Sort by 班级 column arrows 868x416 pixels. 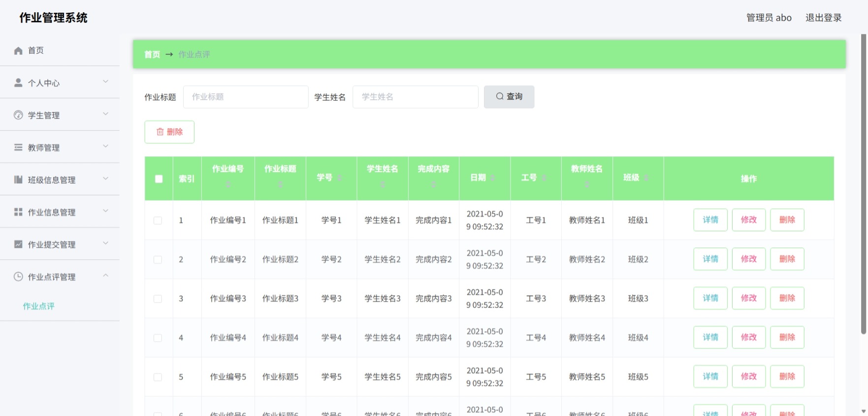pos(646,177)
